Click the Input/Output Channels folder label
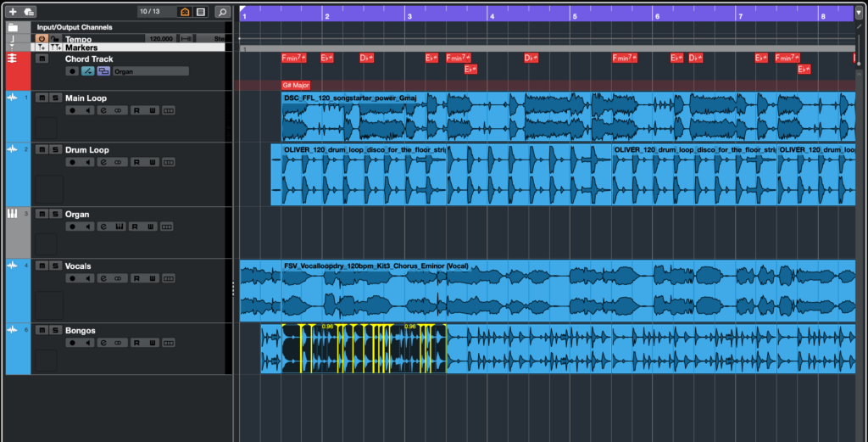 pyautogui.click(x=75, y=27)
